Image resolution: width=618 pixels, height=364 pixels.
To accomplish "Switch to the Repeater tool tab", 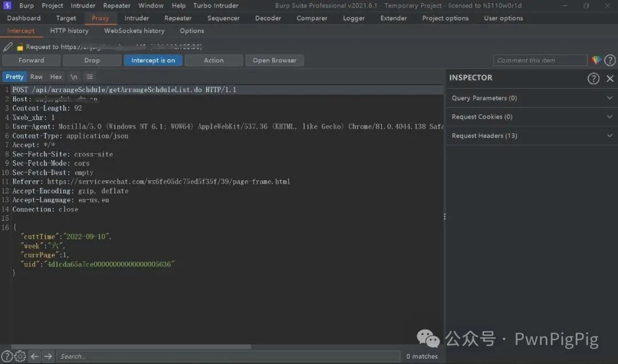I will pyautogui.click(x=178, y=18).
